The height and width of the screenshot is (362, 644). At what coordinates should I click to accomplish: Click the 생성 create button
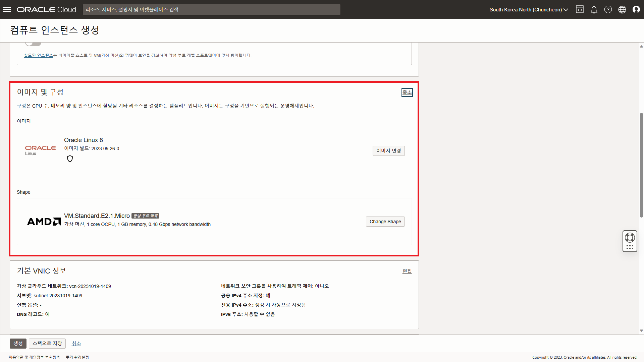pyautogui.click(x=18, y=343)
